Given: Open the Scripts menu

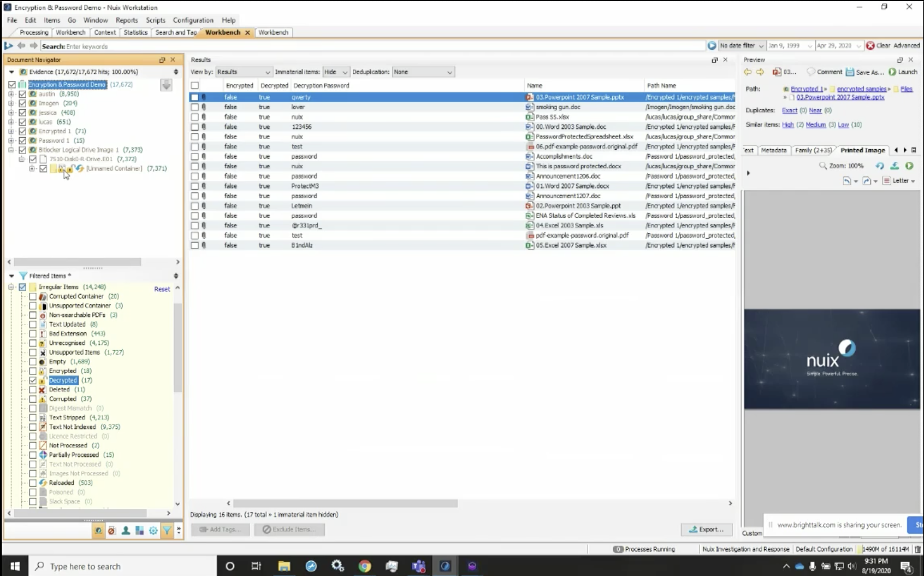Looking at the screenshot, I should click(x=155, y=20).
